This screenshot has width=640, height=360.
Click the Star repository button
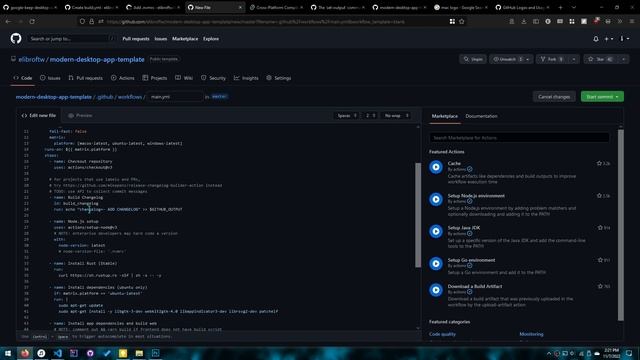[601, 59]
